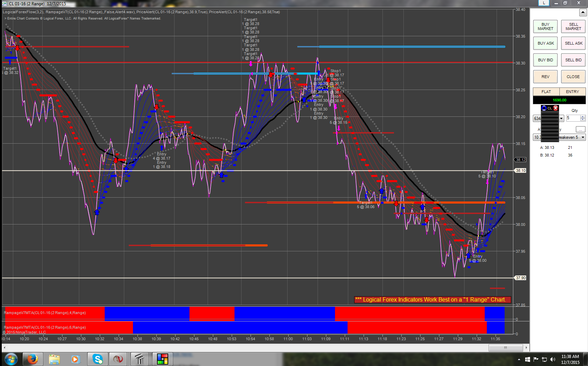Click the bid price B: 38.12
The height and width of the screenshot is (366, 588).
[547, 155]
